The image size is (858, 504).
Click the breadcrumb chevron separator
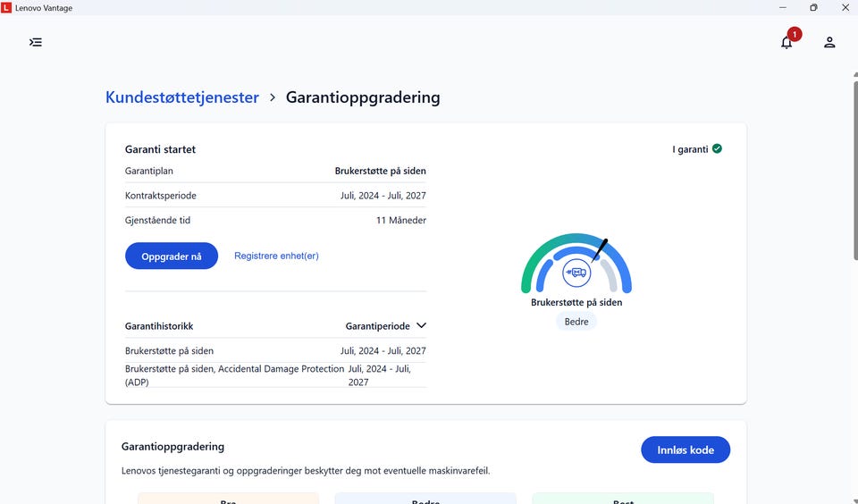point(273,97)
